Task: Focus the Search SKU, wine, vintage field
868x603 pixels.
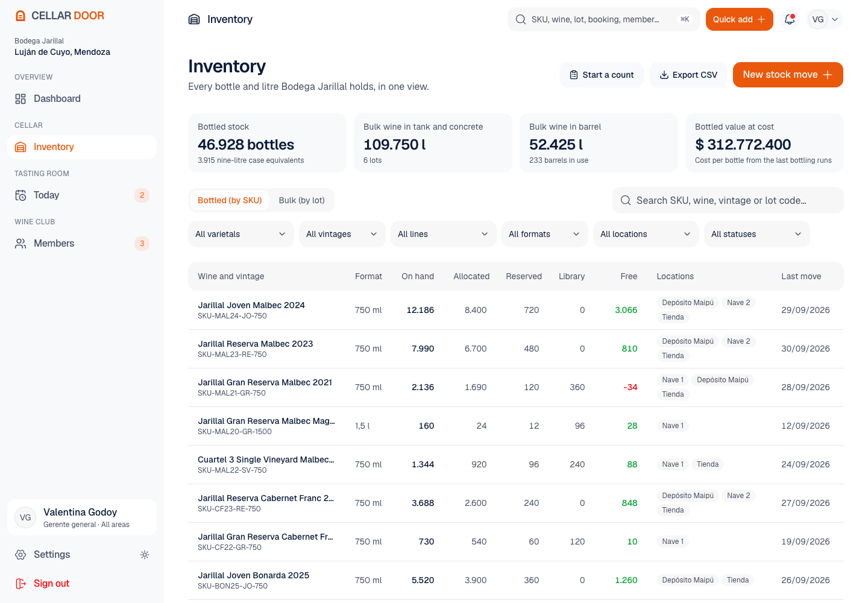Action: [728, 200]
